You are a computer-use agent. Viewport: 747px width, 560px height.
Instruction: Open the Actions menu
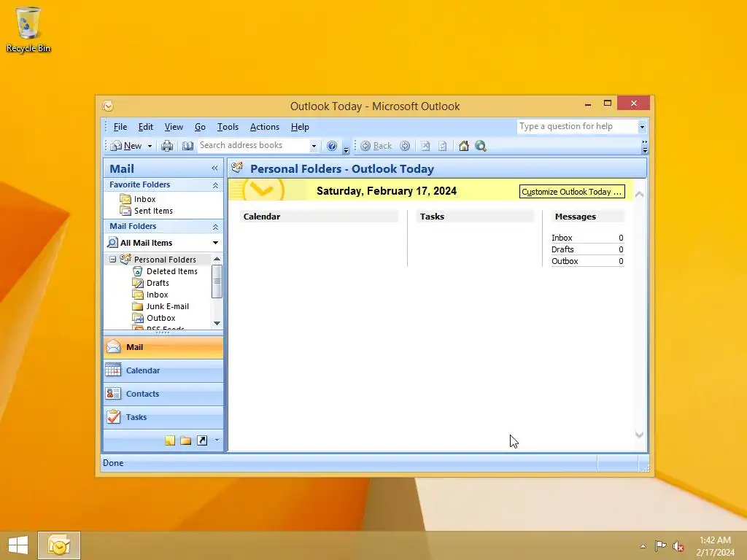coord(264,127)
